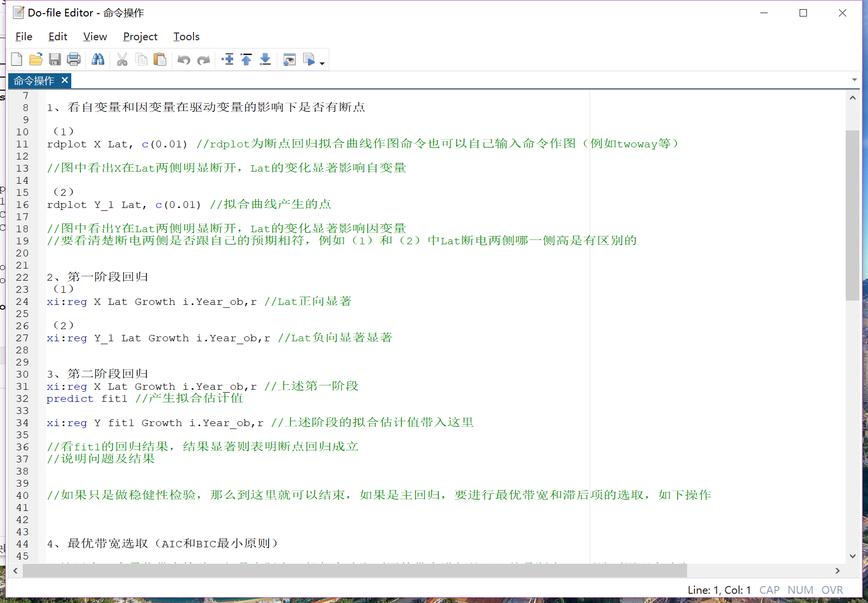Screen dimensions: 868x603
Task: Click the CAP indicator in the status bar
Action: tap(770, 590)
